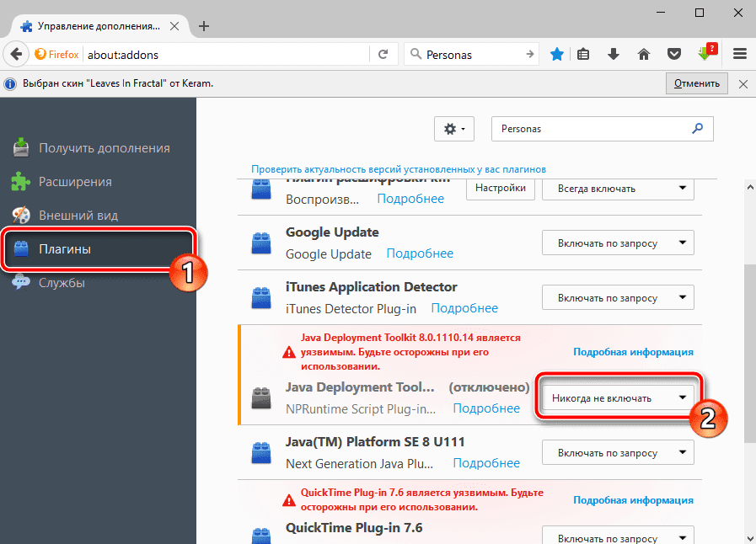Open the bookmarks list icon
The width and height of the screenshot is (756, 544).
[x=583, y=54]
